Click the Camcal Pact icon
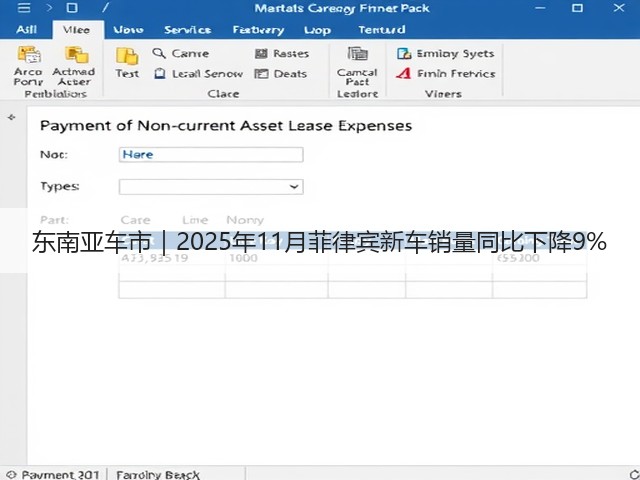 tap(357, 53)
